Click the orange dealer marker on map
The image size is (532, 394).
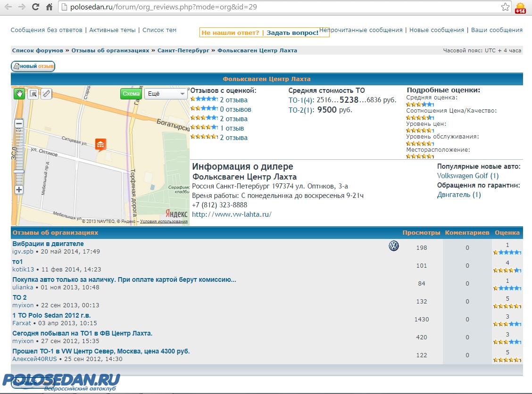click(x=100, y=145)
